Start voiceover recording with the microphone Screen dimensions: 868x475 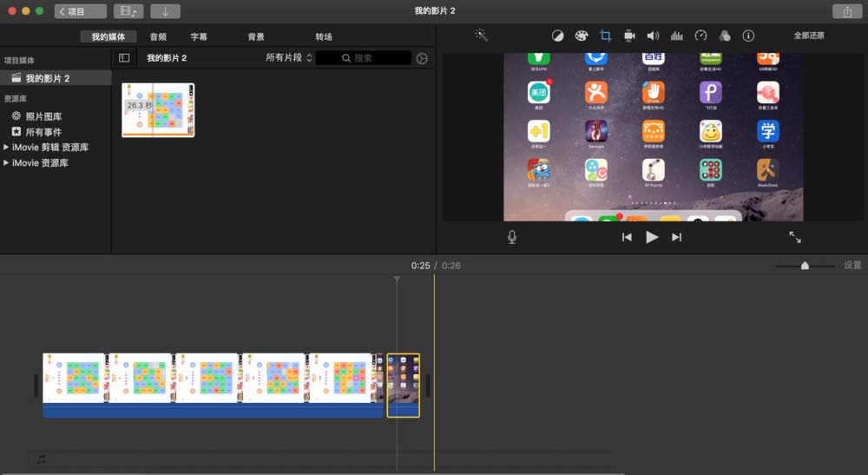pos(512,237)
